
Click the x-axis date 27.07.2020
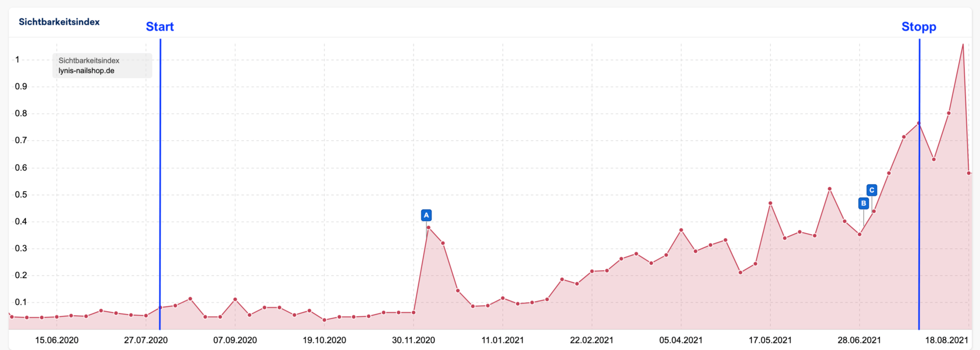[146, 340]
